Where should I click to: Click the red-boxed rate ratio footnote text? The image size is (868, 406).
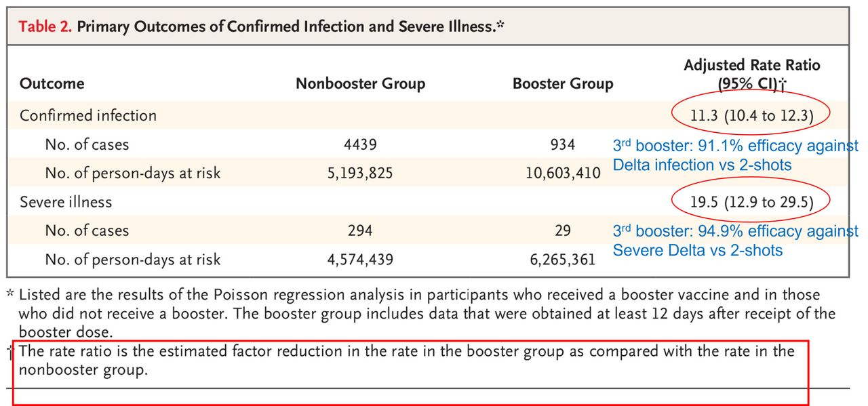[x=407, y=361]
